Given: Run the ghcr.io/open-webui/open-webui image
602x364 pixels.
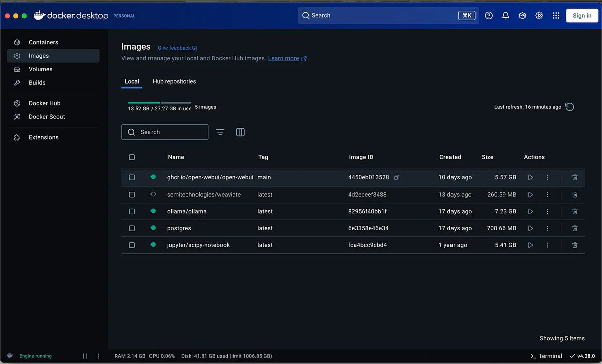Looking at the screenshot, I should (x=530, y=177).
